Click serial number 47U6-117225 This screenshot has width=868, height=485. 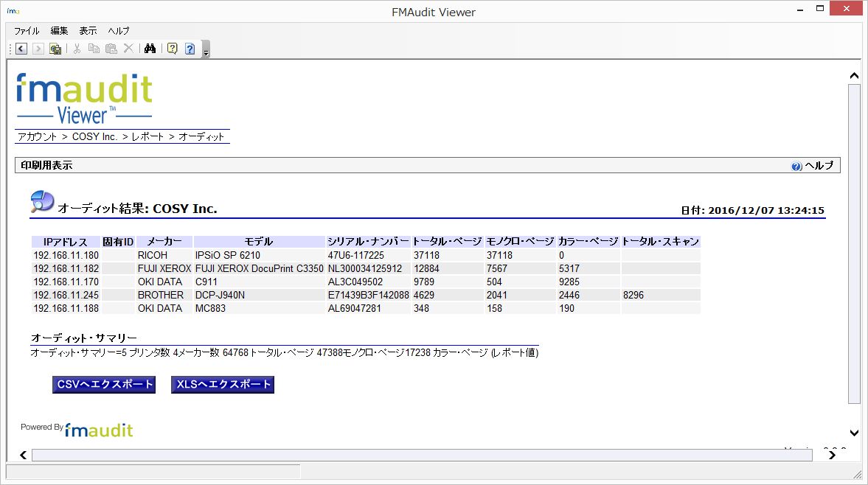click(x=356, y=256)
